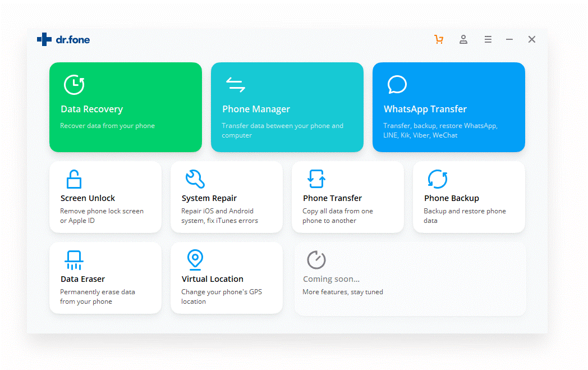Click the Phone Transfer icon
This screenshot has height=370, width=588.
(316, 179)
